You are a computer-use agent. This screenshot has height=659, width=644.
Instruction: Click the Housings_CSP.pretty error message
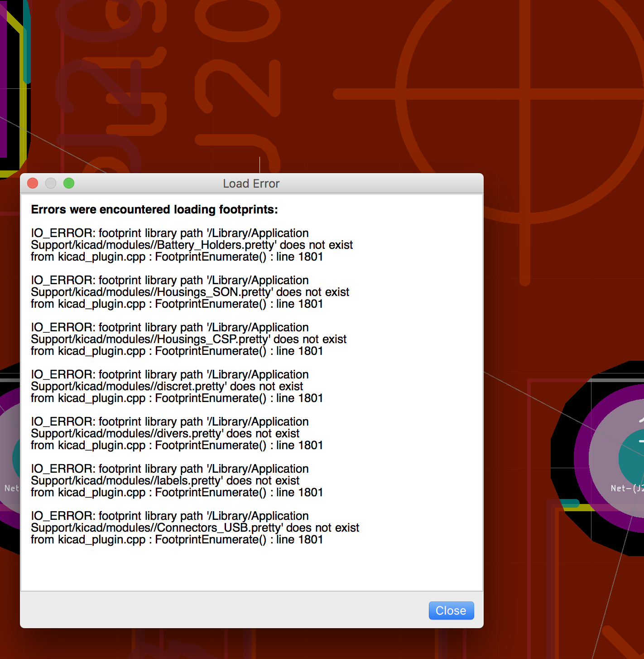(x=188, y=339)
